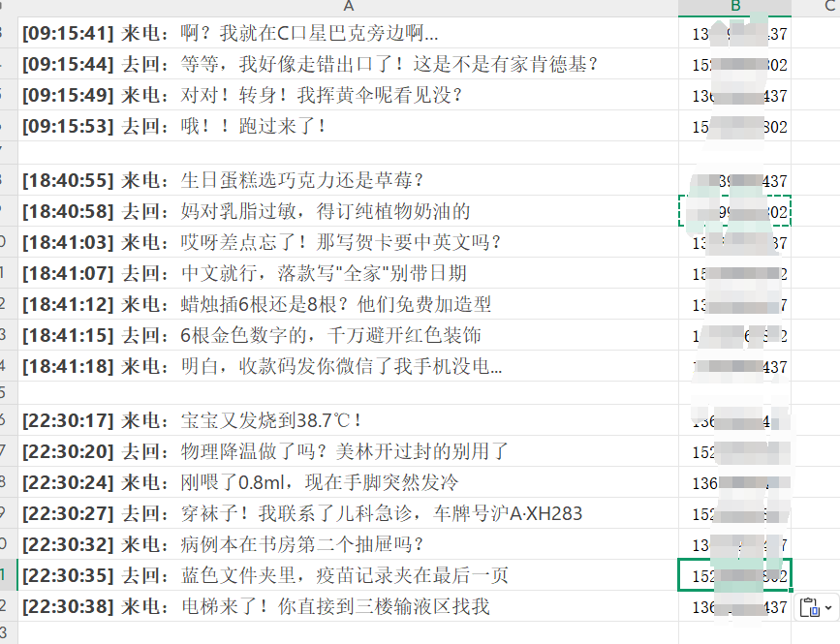Select column A header
The height and width of the screenshot is (644, 840).
click(348, 7)
